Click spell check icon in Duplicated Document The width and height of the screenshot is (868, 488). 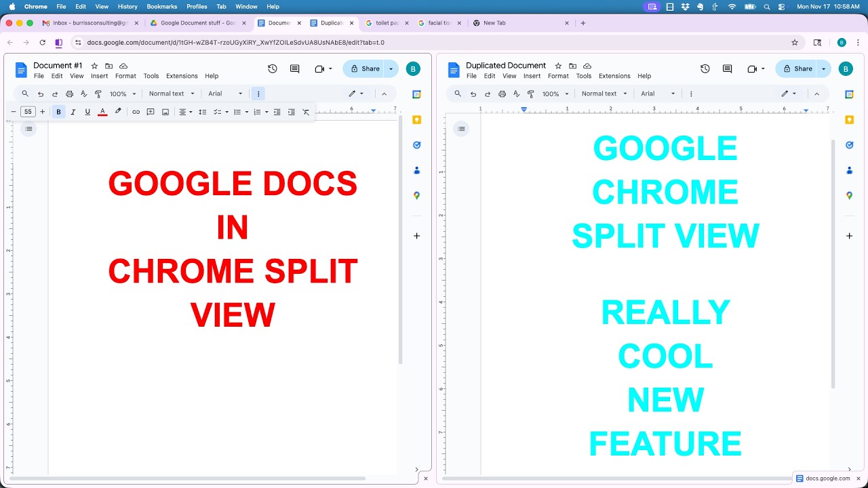517,94
